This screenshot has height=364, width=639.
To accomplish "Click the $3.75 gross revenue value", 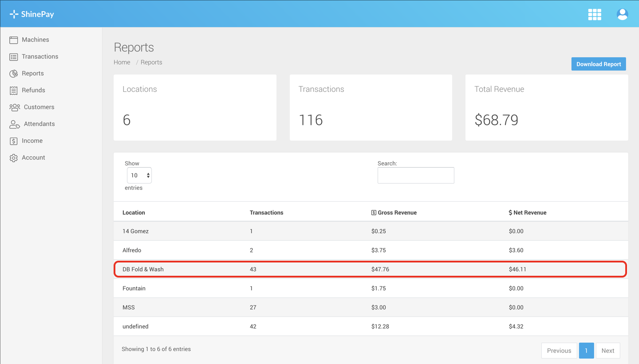I will click(379, 250).
